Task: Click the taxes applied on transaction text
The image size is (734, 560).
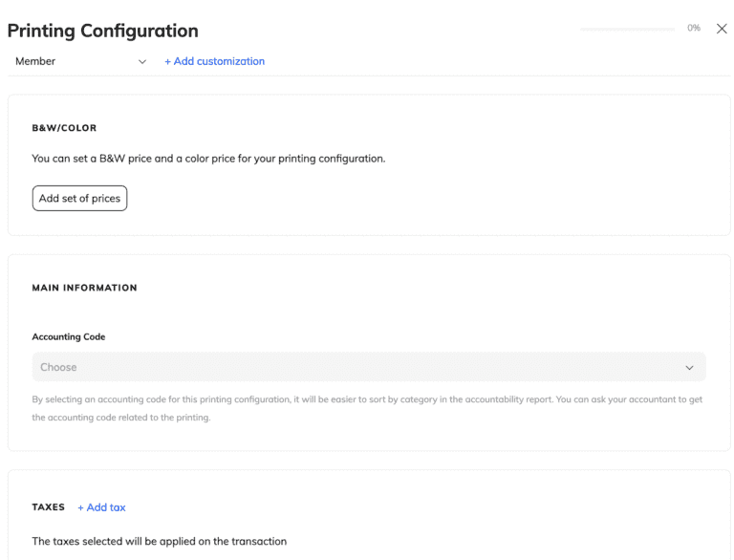Action: 159,541
